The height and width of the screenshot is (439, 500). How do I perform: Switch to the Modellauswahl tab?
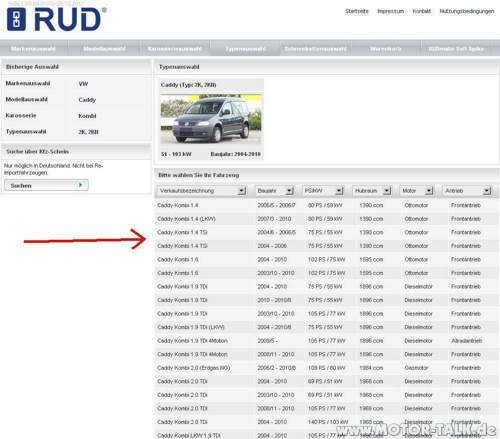pyautogui.click(x=104, y=49)
